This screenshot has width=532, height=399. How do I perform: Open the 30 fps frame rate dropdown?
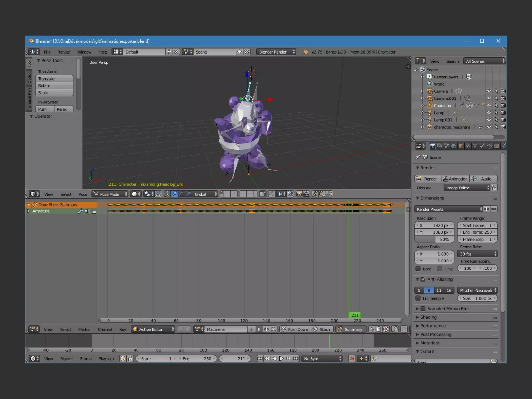[477, 254]
